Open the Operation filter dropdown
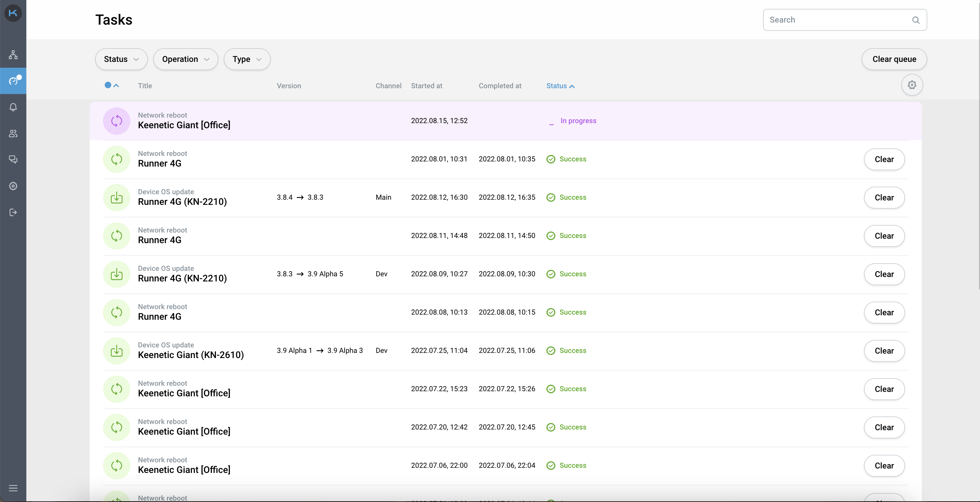 (186, 59)
